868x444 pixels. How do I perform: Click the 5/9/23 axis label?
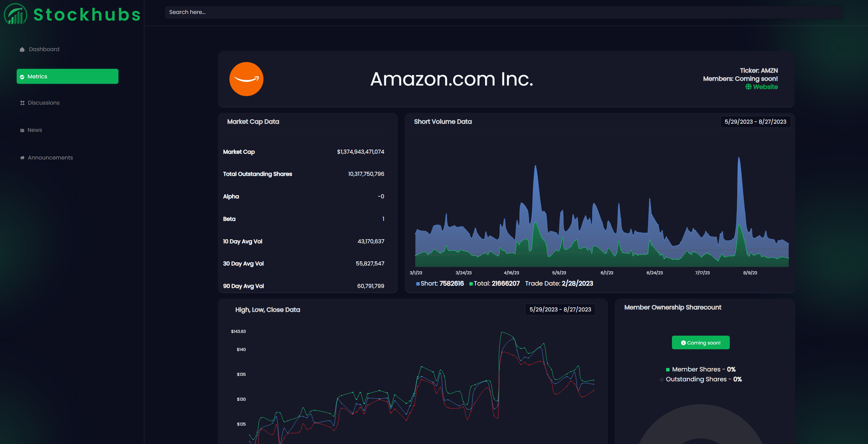point(559,273)
